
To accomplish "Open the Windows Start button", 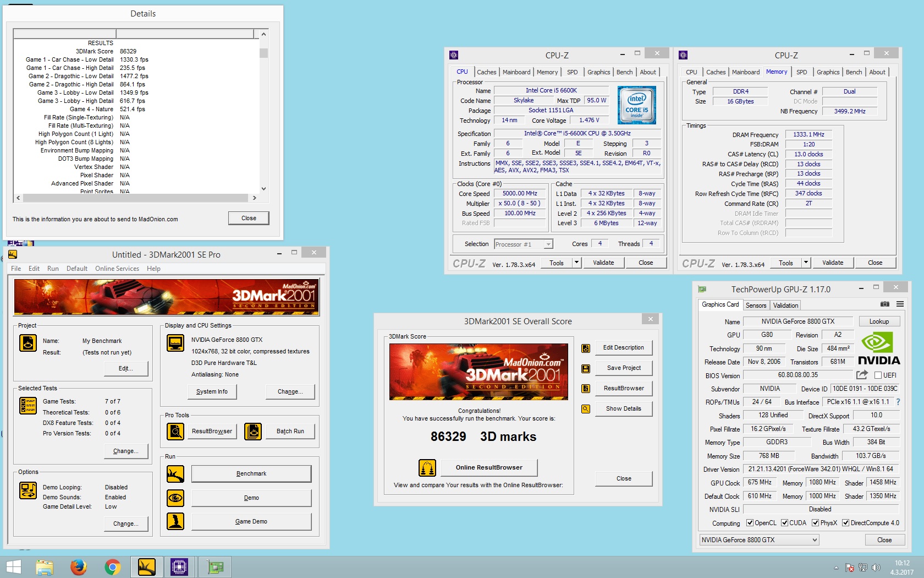I will point(14,567).
